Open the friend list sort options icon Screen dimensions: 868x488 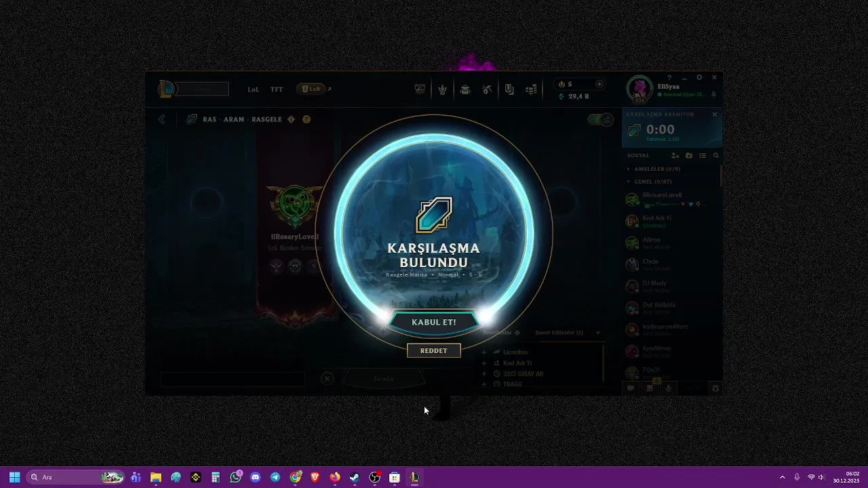[x=703, y=156]
